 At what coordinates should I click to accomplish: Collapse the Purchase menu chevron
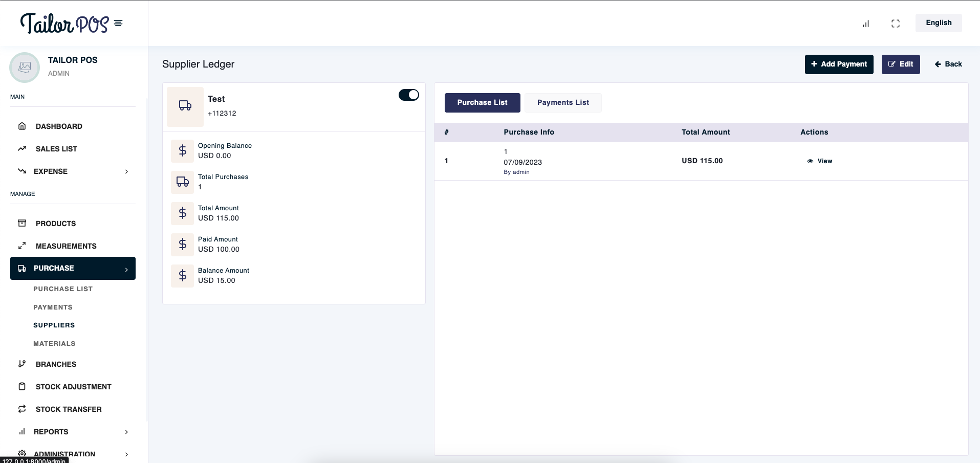[x=126, y=269]
